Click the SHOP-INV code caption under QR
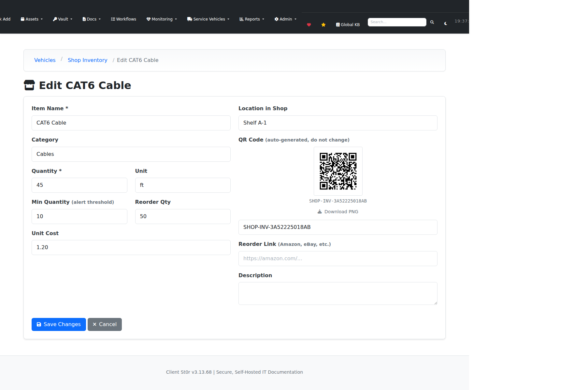588x390 pixels. tap(338, 201)
